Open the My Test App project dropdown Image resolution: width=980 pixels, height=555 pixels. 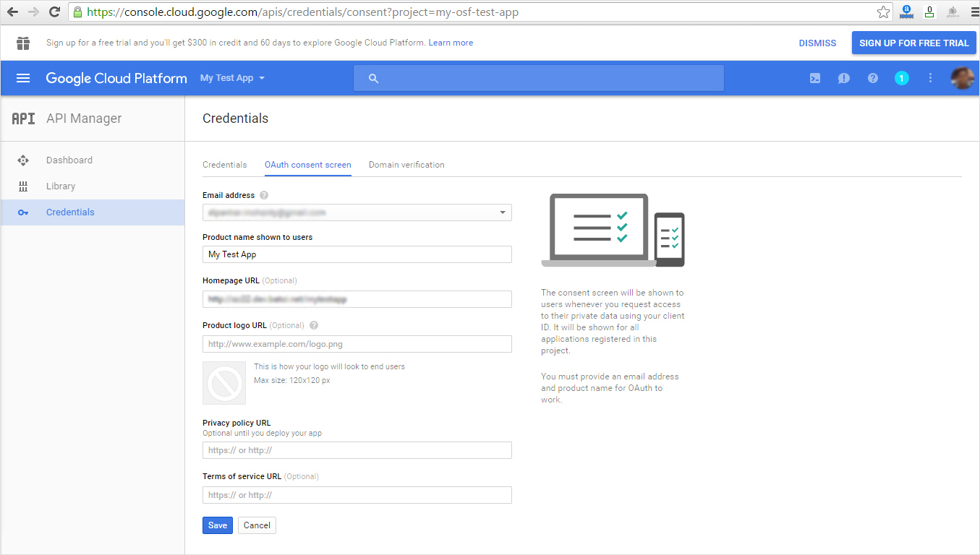(232, 78)
